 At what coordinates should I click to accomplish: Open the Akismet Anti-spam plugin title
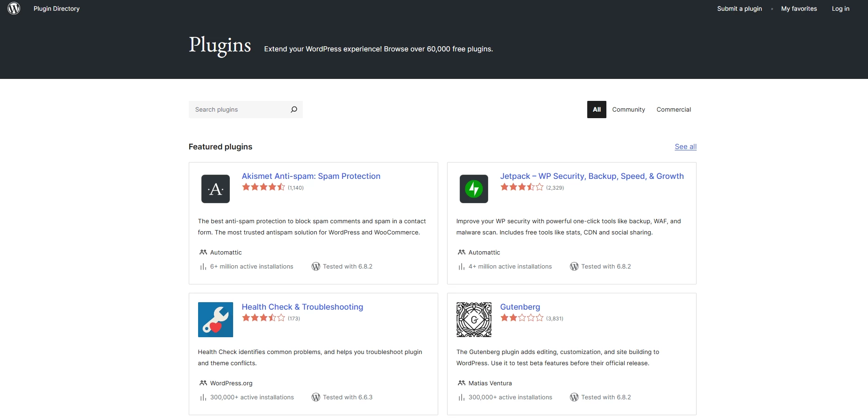click(x=311, y=176)
